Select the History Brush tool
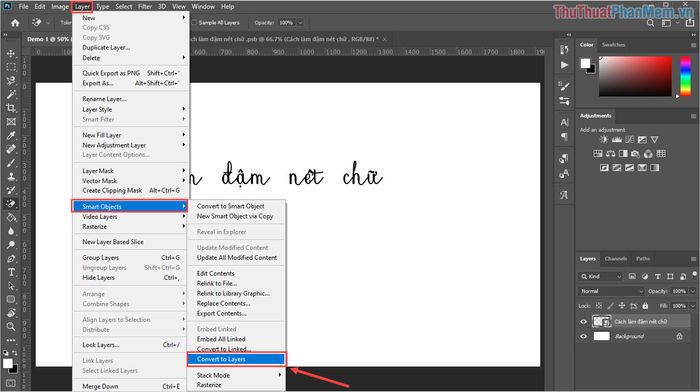 pyautogui.click(x=11, y=190)
